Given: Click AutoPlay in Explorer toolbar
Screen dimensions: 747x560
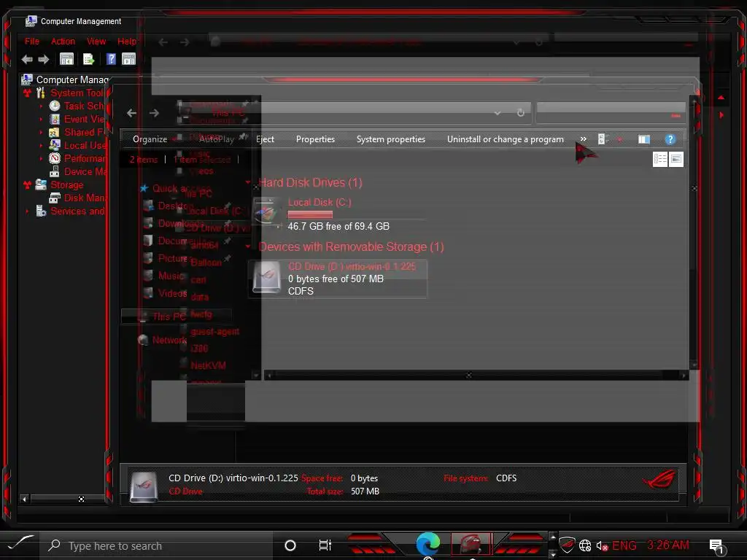Looking at the screenshot, I should [217, 139].
